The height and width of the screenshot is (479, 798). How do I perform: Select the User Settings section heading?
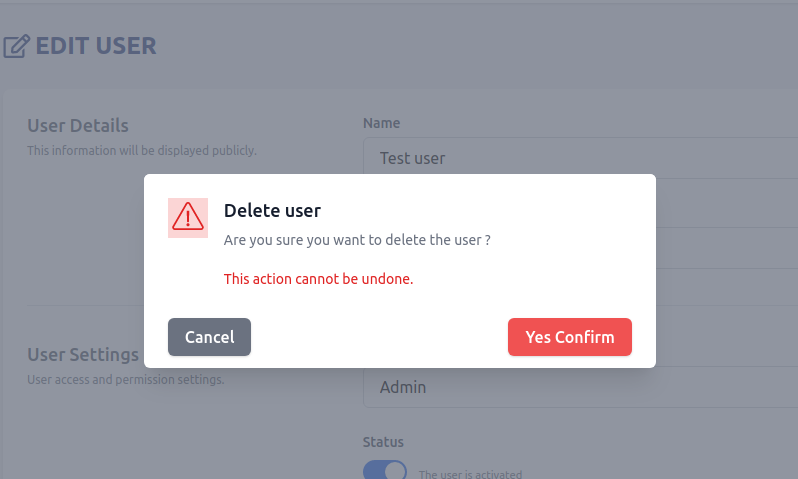[83, 355]
